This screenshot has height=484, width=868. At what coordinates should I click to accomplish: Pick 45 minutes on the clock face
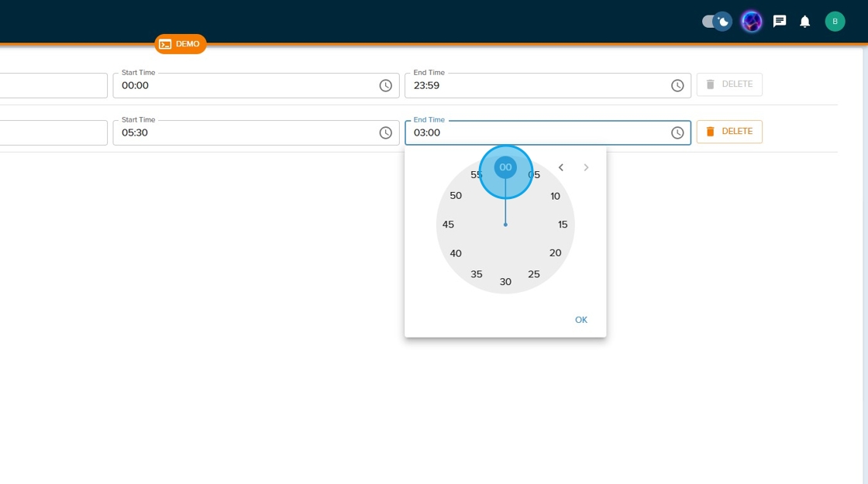click(448, 225)
